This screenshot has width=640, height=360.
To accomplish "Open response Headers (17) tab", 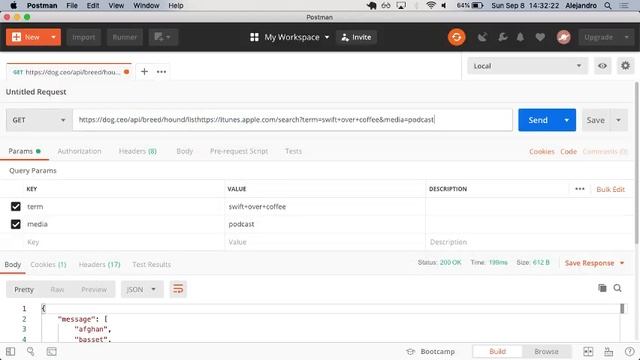I will point(99,264).
